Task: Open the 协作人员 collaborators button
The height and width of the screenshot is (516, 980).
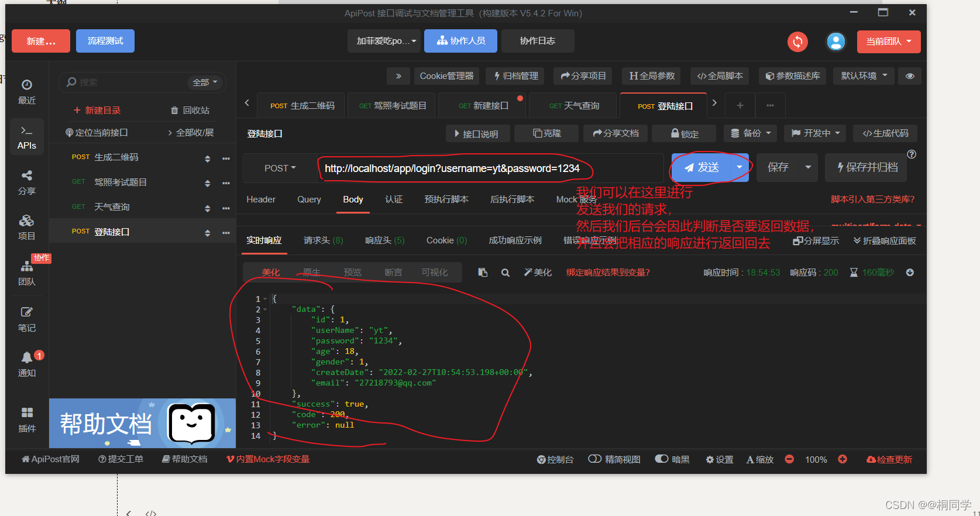Action: [460, 41]
